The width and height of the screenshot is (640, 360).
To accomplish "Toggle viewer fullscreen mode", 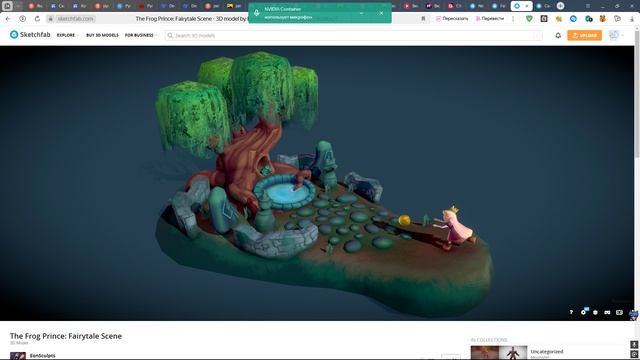I will point(619,312).
